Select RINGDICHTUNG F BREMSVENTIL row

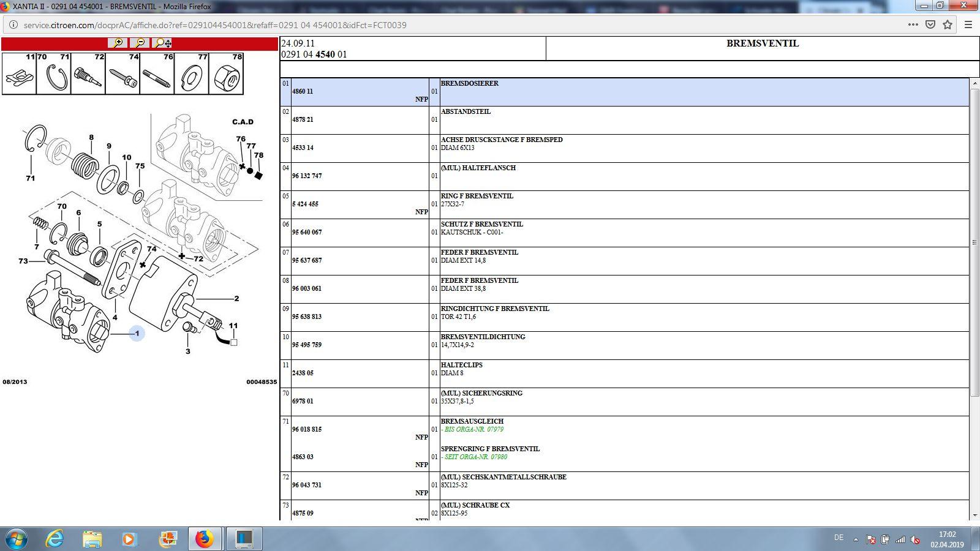click(x=625, y=317)
